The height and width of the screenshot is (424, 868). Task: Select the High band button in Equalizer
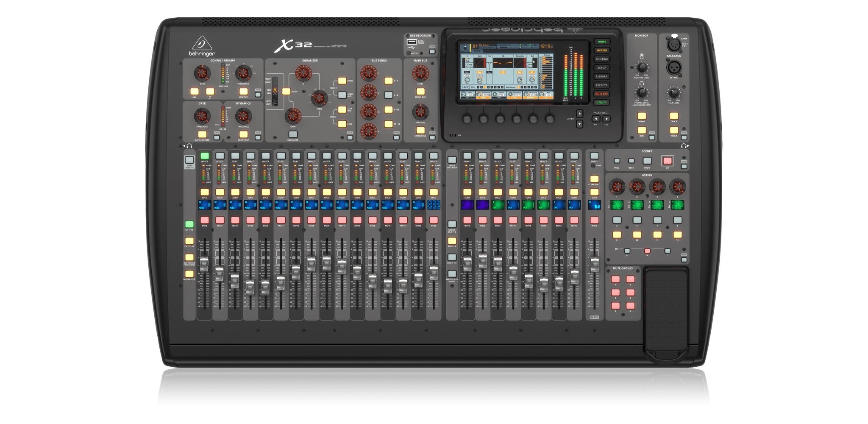(x=342, y=81)
